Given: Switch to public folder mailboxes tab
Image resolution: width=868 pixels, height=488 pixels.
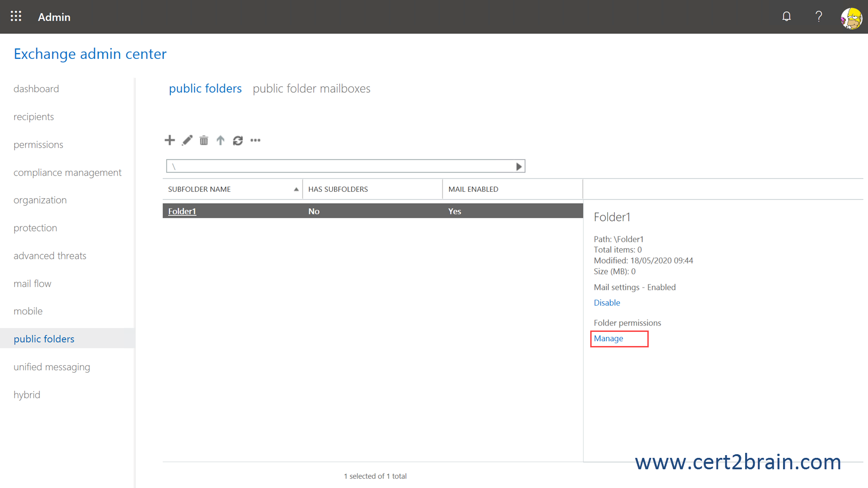Looking at the screenshot, I should coord(312,89).
